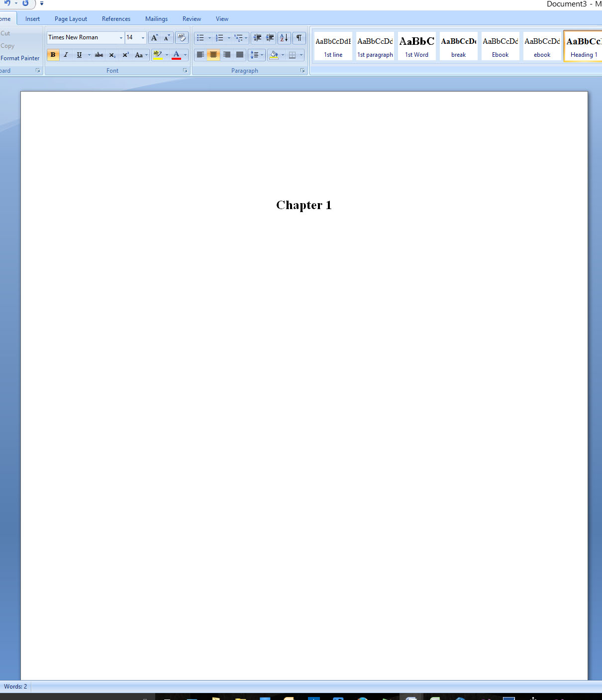Image resolution: width=602 pixels, height=700 pixels.
Task: Toggle Center alignment
Action: click(x=213, y=55)
